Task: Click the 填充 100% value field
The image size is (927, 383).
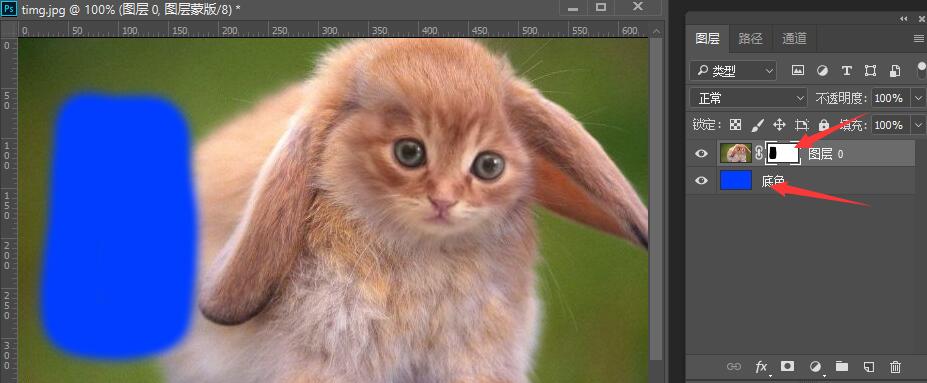Action: coord(889,125)
